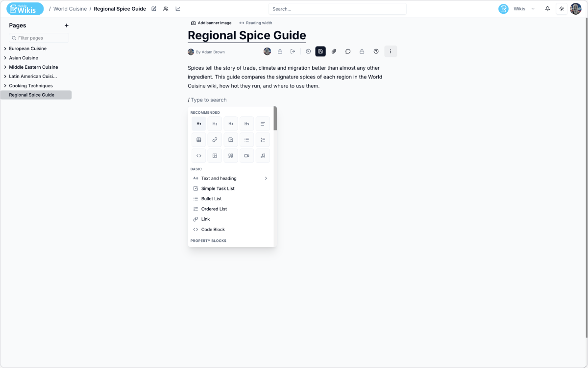
Task: Insert an image block
Action: (215, 156)
